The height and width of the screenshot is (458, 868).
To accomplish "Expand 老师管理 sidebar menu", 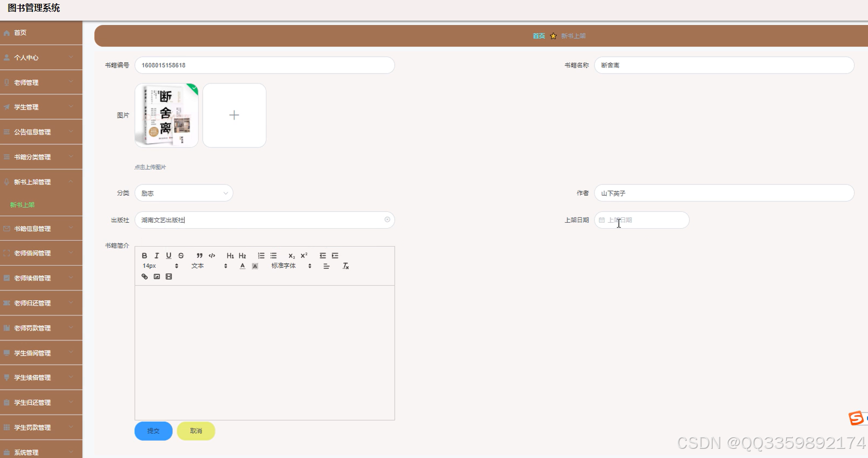I will (41, 82).
